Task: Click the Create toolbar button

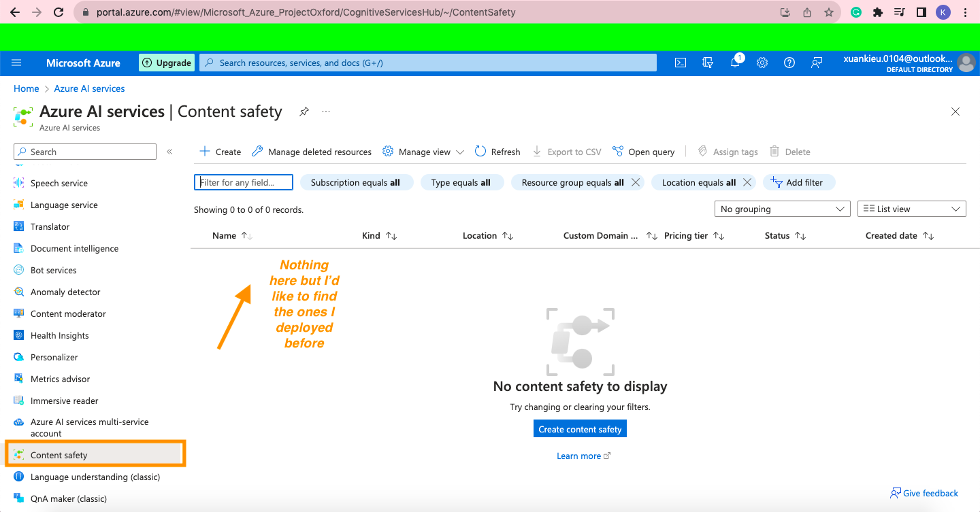Action: tap(220, 152)
